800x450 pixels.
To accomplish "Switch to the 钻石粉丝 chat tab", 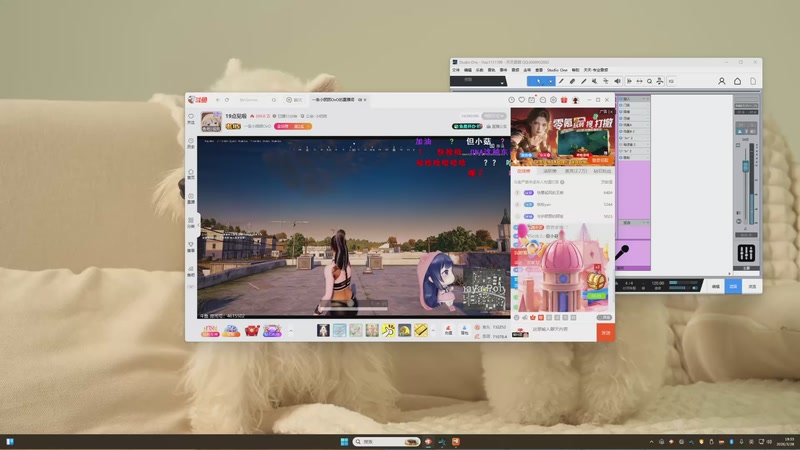I will pos(602,171).
